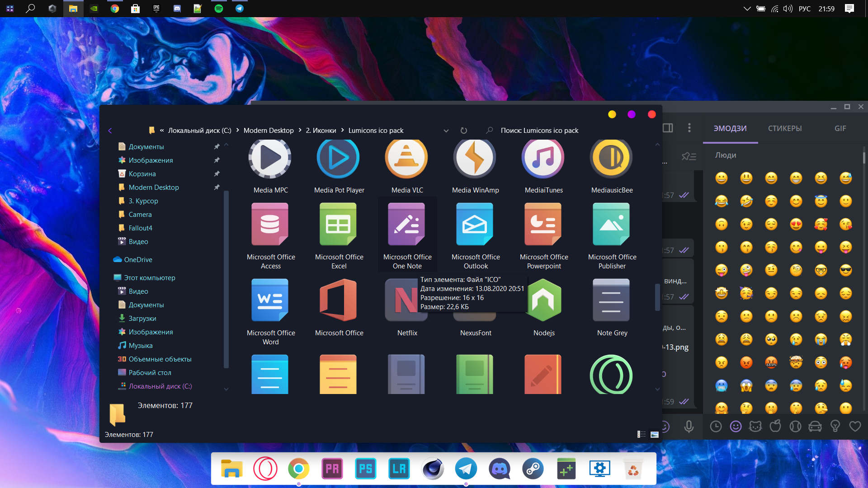Open Chrome from the dock
The image size is (868, 488).
[x=298, y=469]
